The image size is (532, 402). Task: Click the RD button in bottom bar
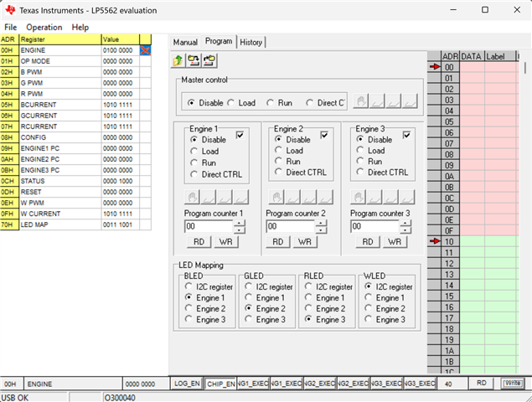[482, 384]
